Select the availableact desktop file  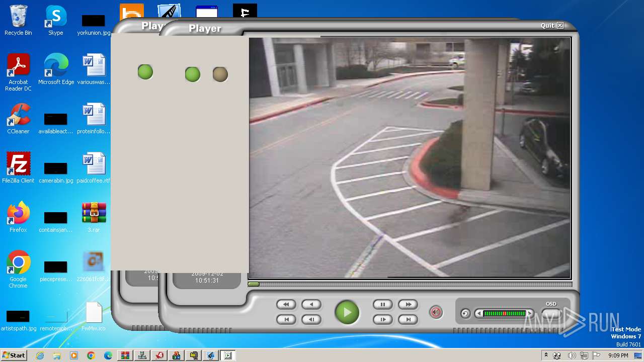[x=56, y=124]
